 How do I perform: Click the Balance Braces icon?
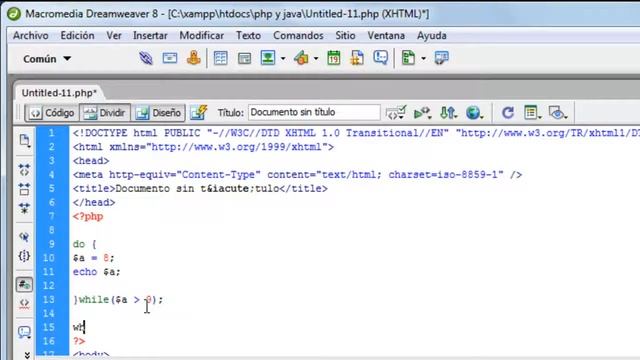(x=24, y=256)
